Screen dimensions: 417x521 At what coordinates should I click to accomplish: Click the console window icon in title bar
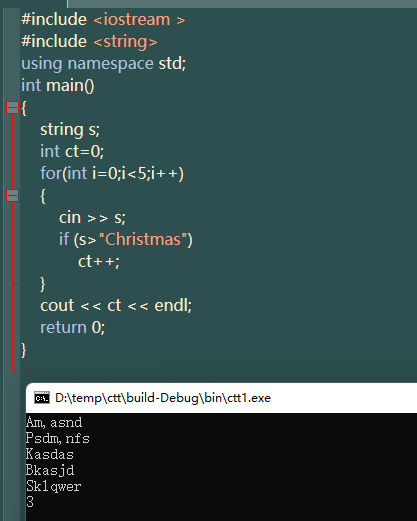42,398
